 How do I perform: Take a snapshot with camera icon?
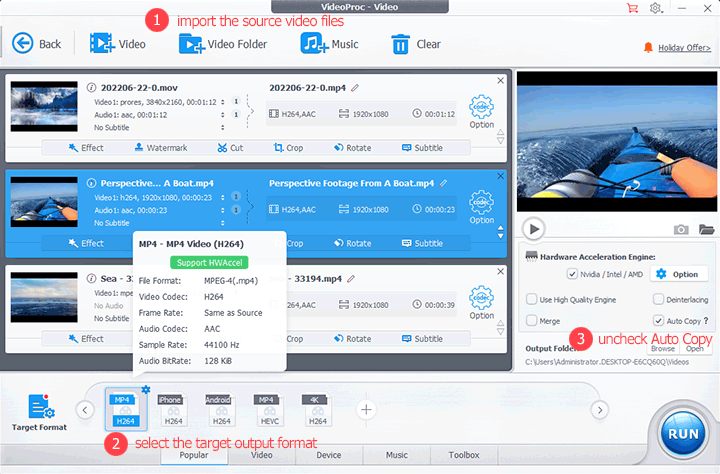click(x=681, y=229)
